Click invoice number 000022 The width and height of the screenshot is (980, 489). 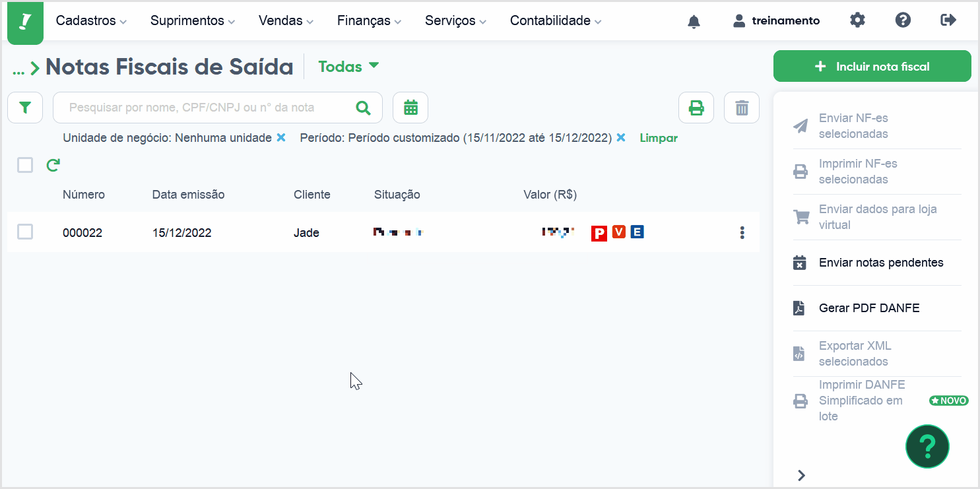(x=82, y=233)
